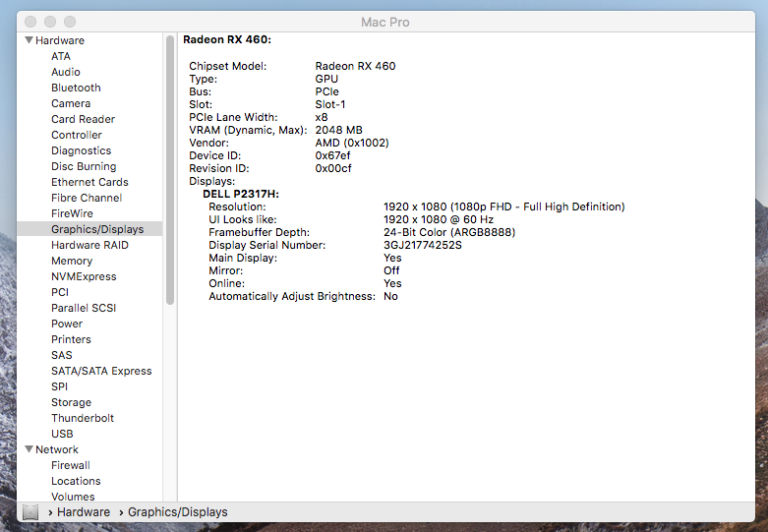Click the display serial number 3GJ21774252S

tap(422, 245)
